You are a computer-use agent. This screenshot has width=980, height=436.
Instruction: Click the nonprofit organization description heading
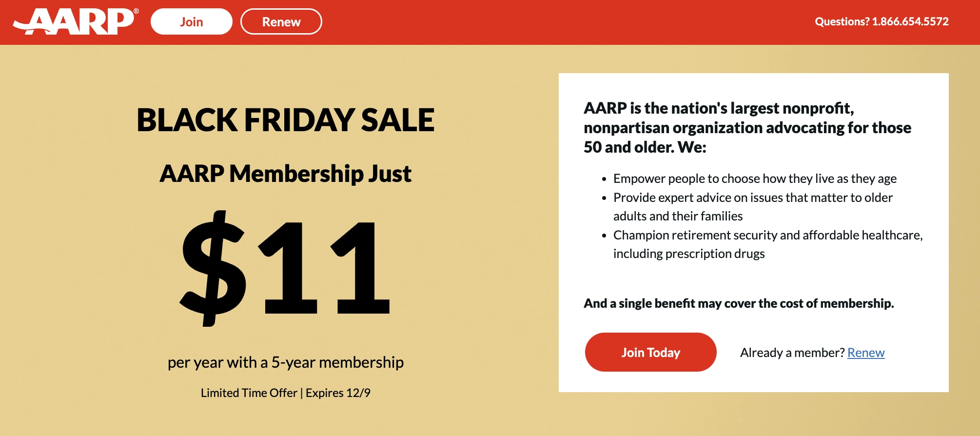(747, 127)
